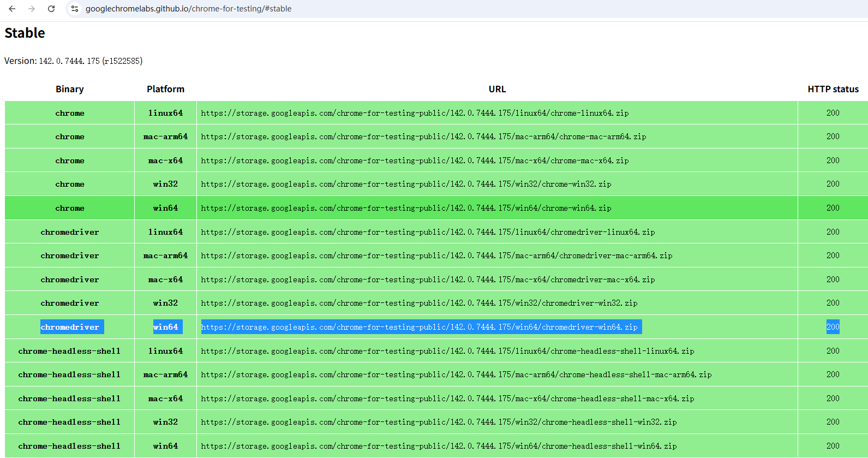
Task: Focus the address bar URL field
Action: tap(188, 9)
